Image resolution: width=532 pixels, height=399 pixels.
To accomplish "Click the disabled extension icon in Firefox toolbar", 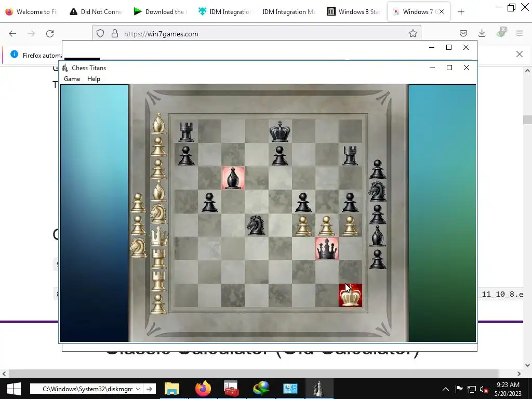I will pyautogui.click(x=501, y=33).
